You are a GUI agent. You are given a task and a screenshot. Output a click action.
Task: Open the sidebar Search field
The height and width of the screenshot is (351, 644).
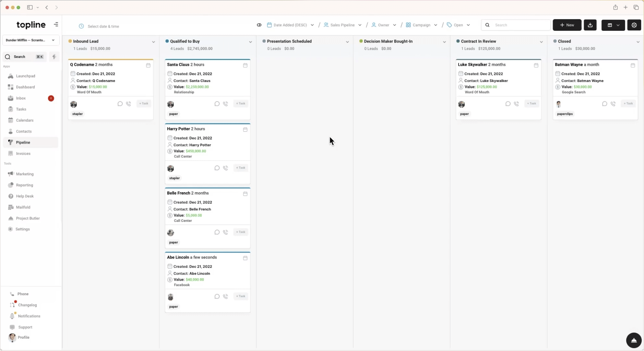click(x=25, y=57)
